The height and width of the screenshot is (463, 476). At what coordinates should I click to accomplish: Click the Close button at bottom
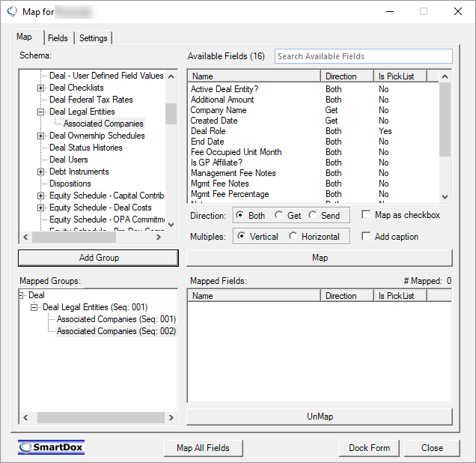coord(432,448)
